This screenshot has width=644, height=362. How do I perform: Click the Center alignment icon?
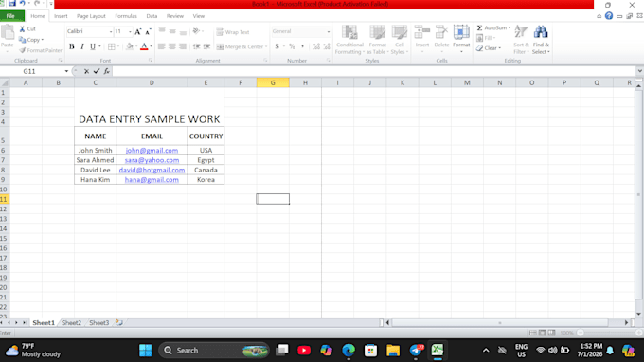click(x=172, y=46)
